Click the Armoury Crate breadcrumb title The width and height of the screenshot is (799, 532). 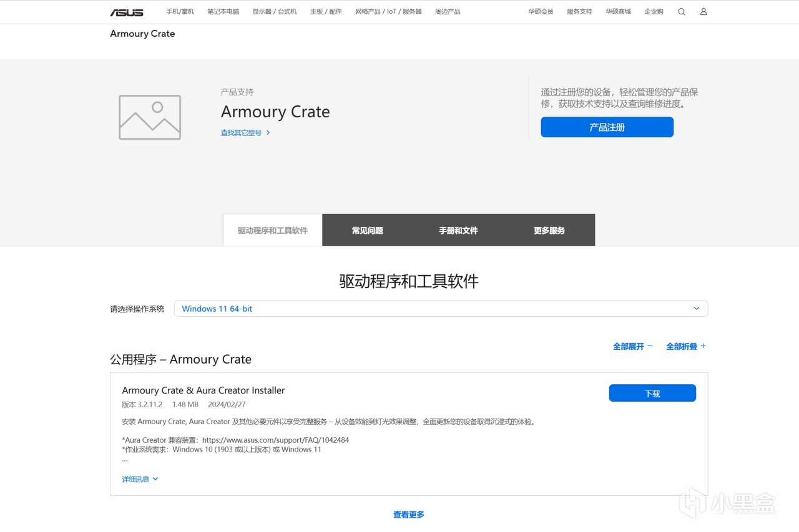coord(142,34)
